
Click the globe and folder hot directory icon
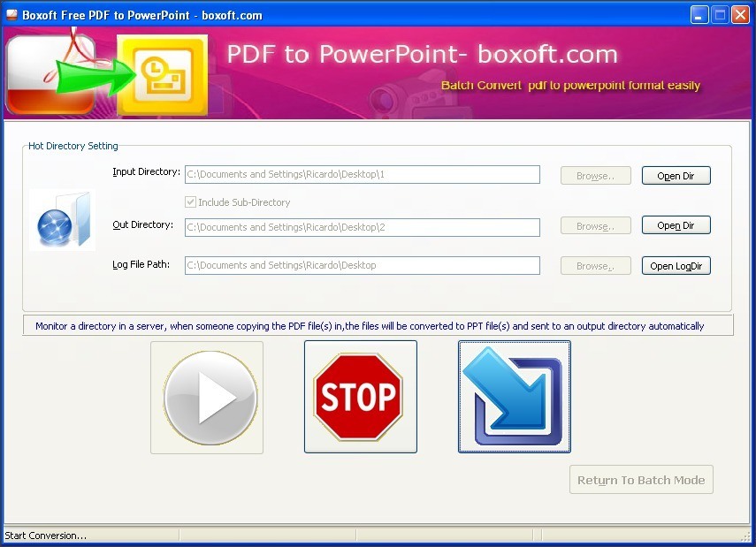(63, 220)
